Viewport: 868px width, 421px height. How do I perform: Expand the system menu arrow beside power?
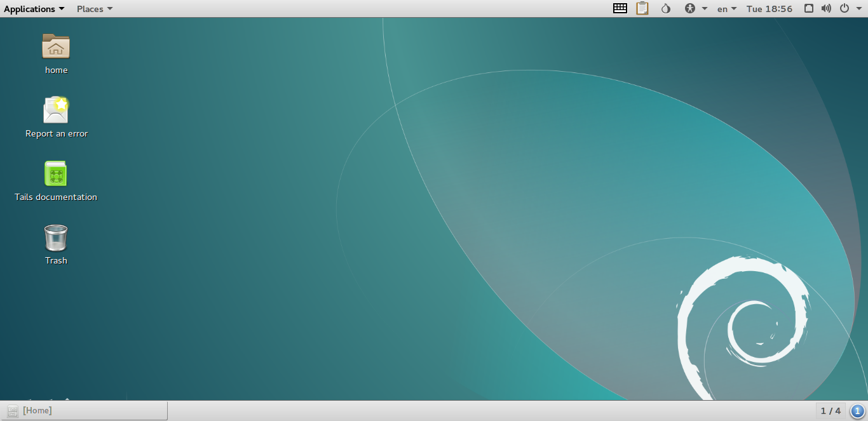(858, 9)
